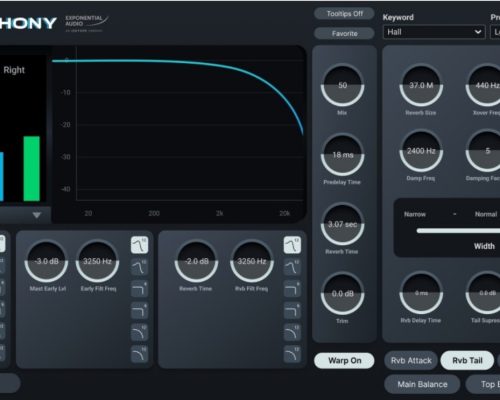Click the Exponential Audio logo
This screenshot has height=400, width=500.
[86, 23]
